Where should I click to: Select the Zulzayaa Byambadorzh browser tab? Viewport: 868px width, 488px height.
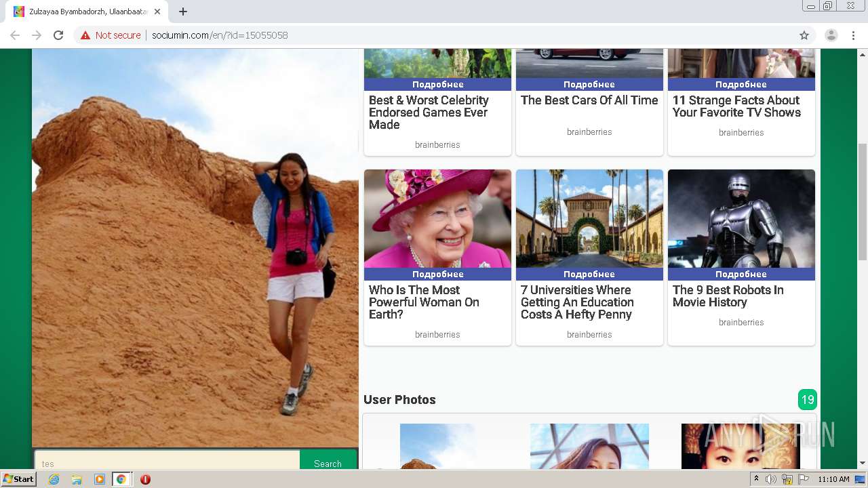(x=87, y=12)
